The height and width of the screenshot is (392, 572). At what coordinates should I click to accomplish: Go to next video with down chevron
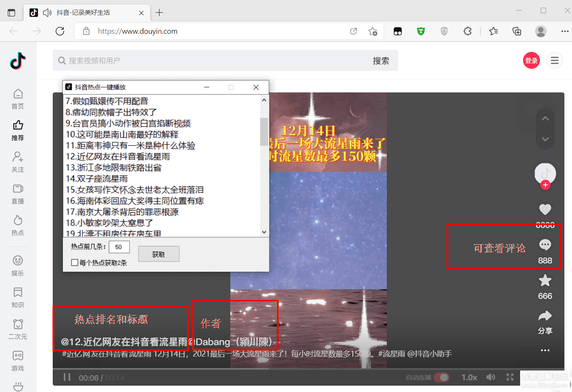tap(545, 139)
